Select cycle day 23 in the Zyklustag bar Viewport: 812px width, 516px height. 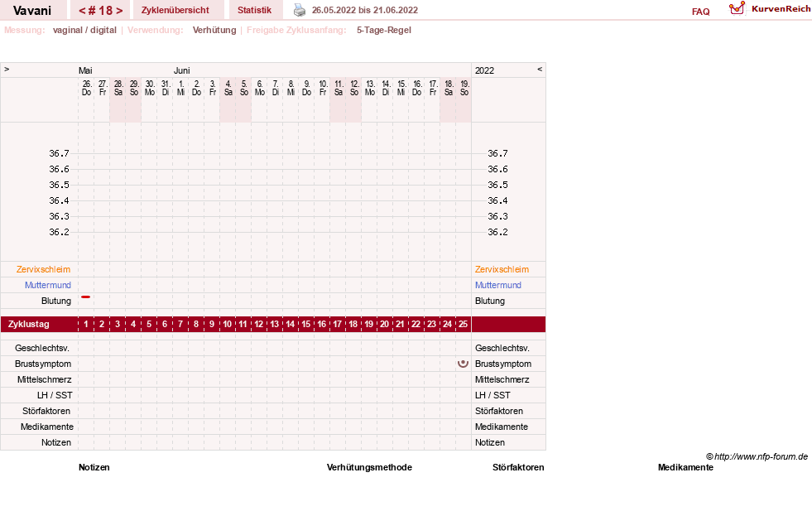431,325
